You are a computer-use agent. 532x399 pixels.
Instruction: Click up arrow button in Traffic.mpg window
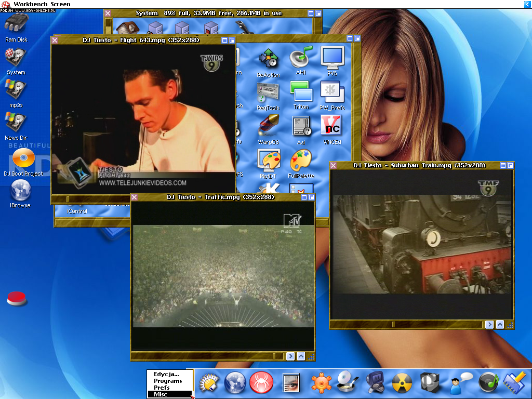pos(301,356)
